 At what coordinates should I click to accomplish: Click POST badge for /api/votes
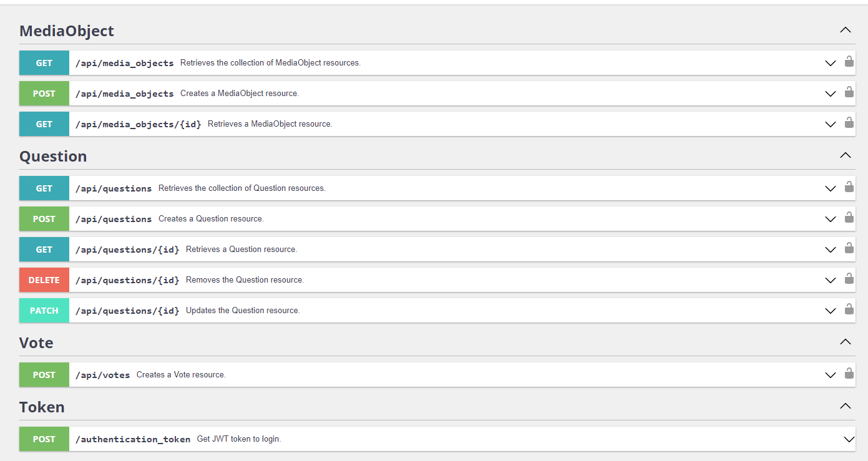[44, 375]
